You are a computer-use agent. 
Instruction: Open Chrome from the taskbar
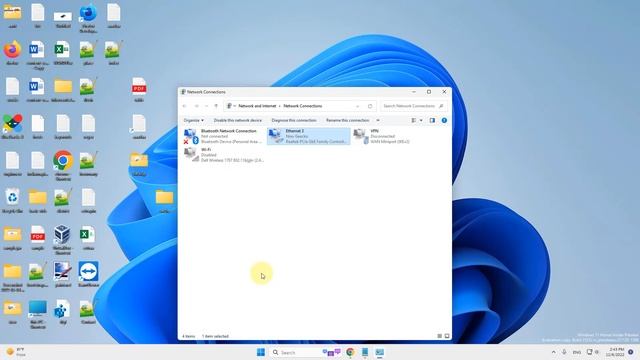click(350, 352)
